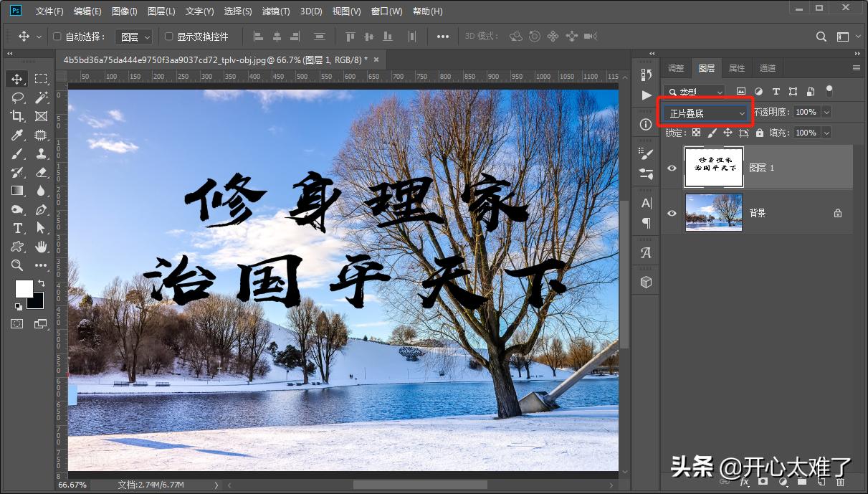The height and width of the screenshot is (494, 868).
Task: Open the 类型 layer filter dropdown
Action: pos(693,91)
